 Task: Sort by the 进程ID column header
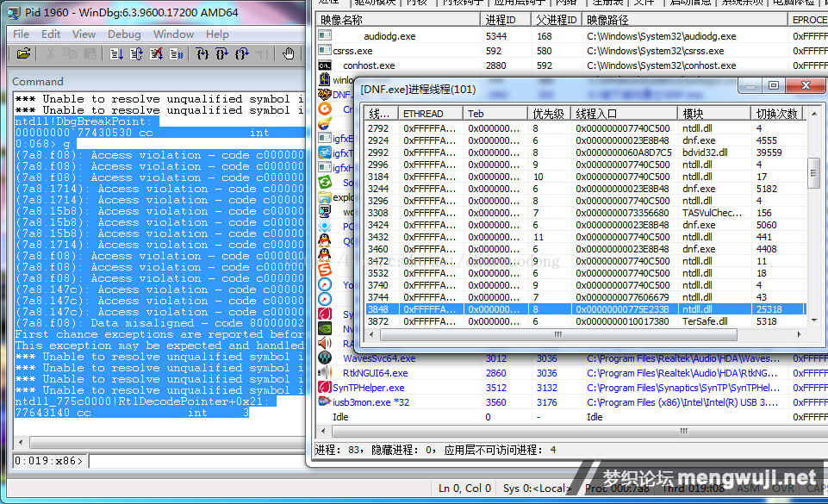click(506, 20)
